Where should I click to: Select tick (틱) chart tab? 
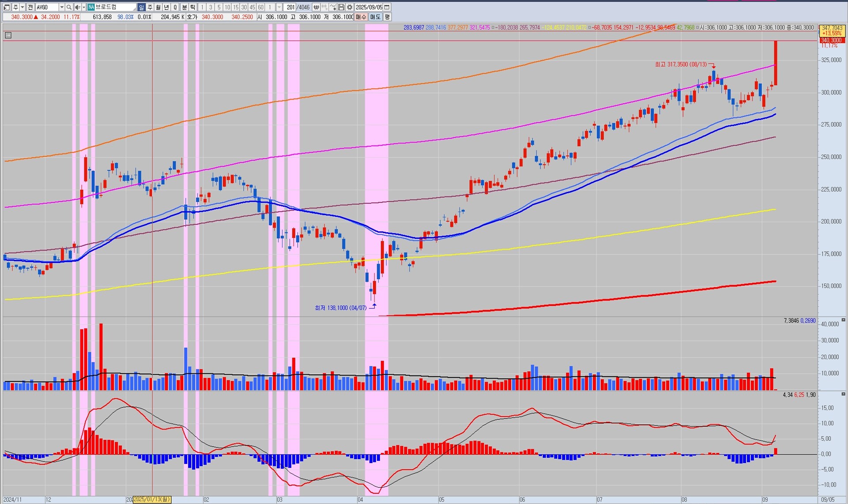point(193,7)
